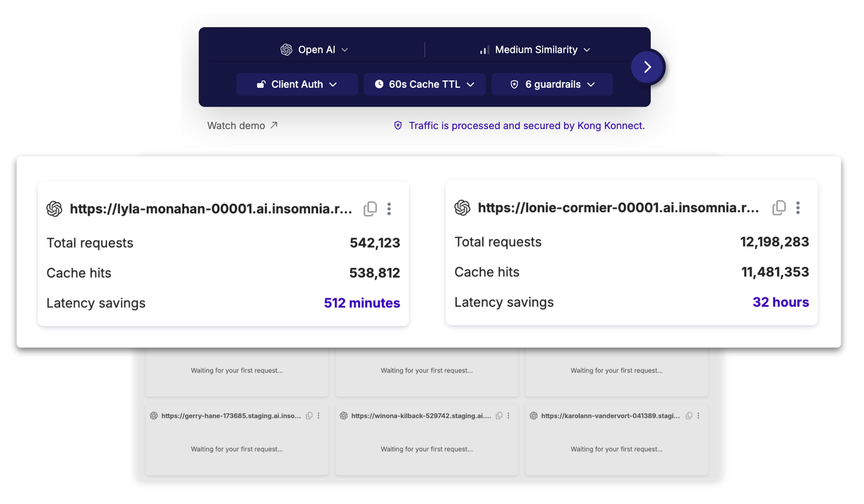The width and height of the screenshot is (864, 504).
Task: Open more options for lonie-cormier endpoint
Action: (x=798, y=207)
